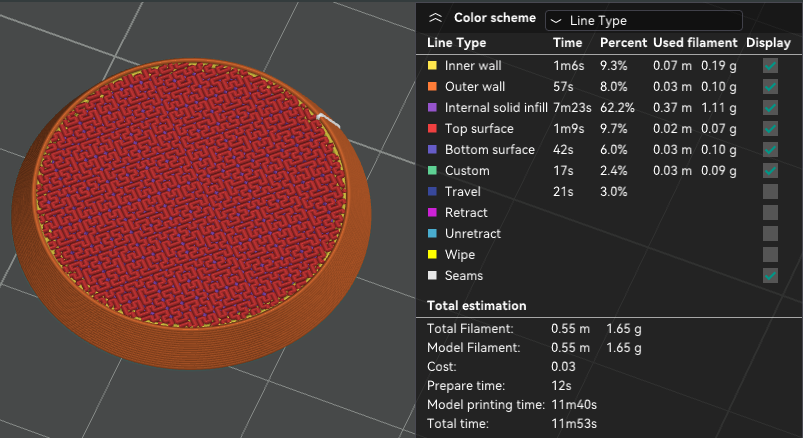Image resolution: width=803 pixels, height=438 pixels.
Task: Hide Bottom surface lines via checkbox
Action: pyautogui.click(x=770, y=150)
